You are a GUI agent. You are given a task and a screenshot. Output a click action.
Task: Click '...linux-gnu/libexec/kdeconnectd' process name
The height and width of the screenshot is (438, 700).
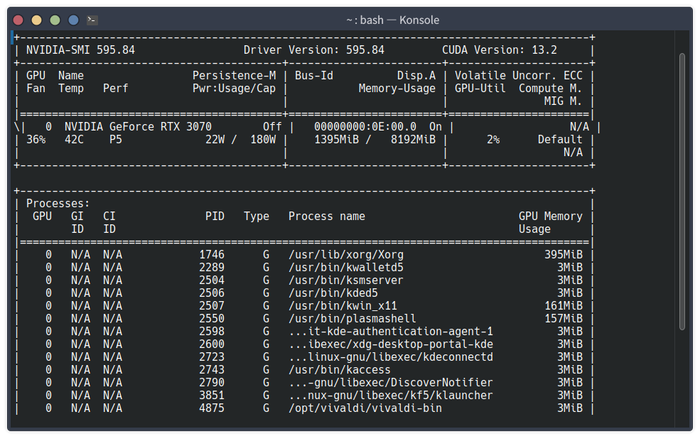click(391, 357)
